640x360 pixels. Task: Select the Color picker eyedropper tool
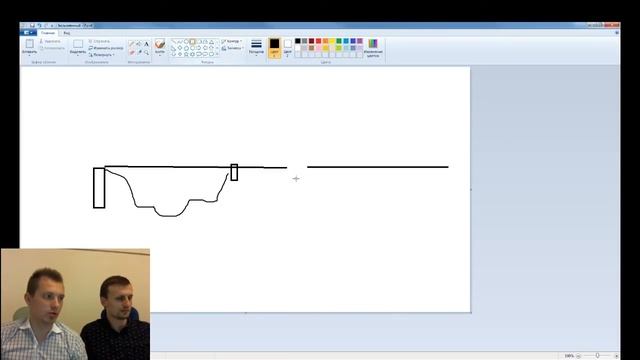point(139,53)
